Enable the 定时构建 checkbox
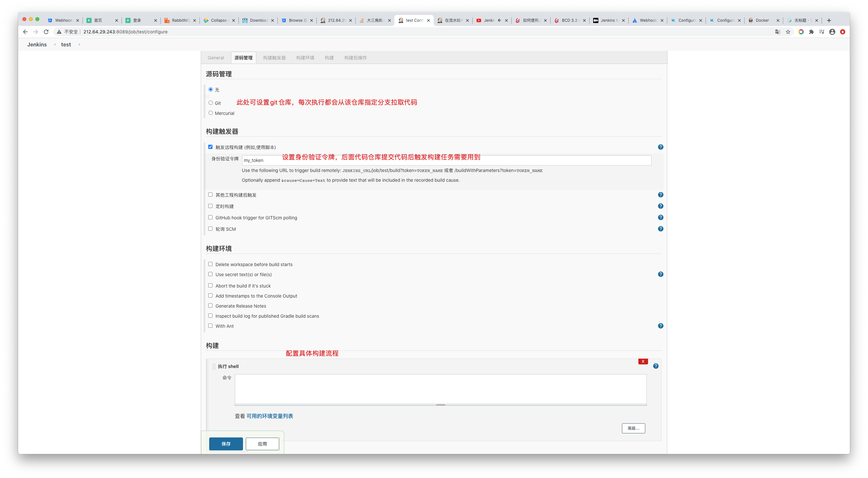868x478 pixels. pyautogui.click(x=210, y=206)
